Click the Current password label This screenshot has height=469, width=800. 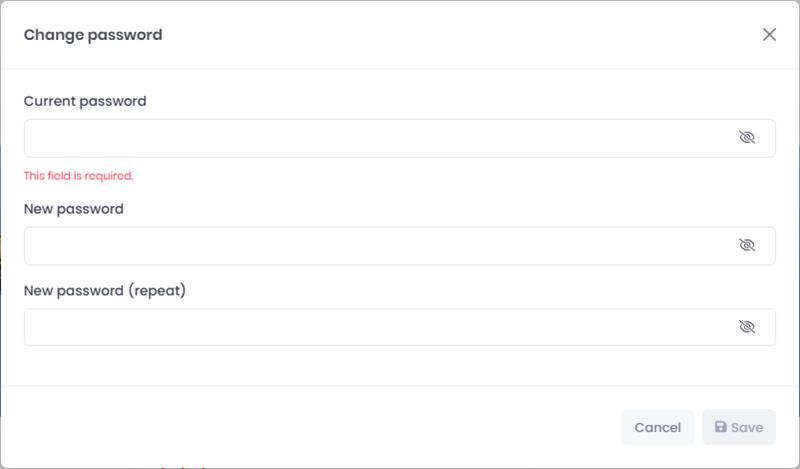pos(85,101)
